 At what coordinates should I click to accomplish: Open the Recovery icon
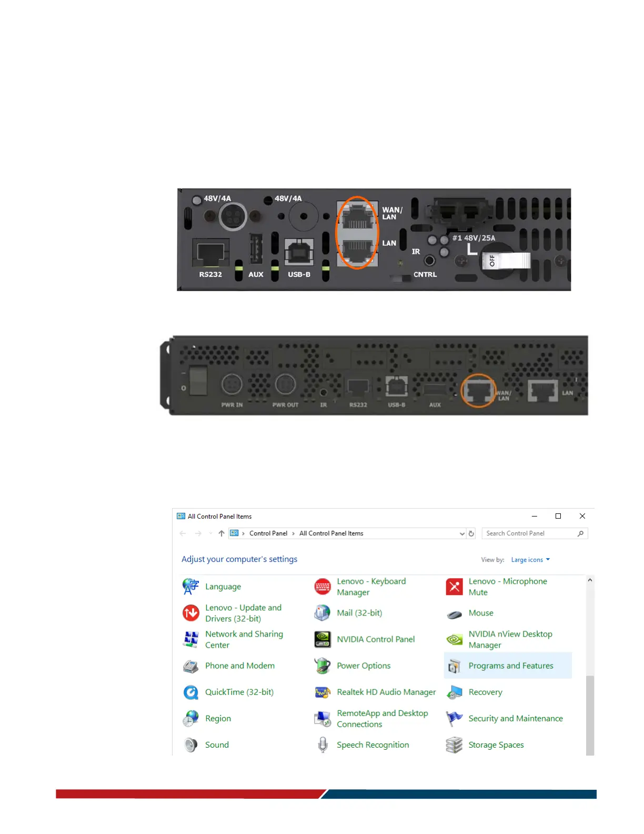point(454,692)
